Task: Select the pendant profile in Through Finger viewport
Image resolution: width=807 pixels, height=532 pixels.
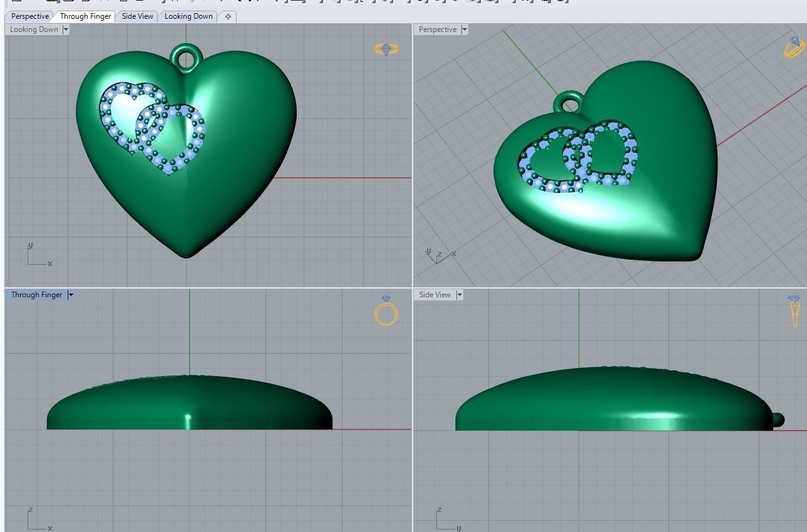Action: (x=189, y=402)
